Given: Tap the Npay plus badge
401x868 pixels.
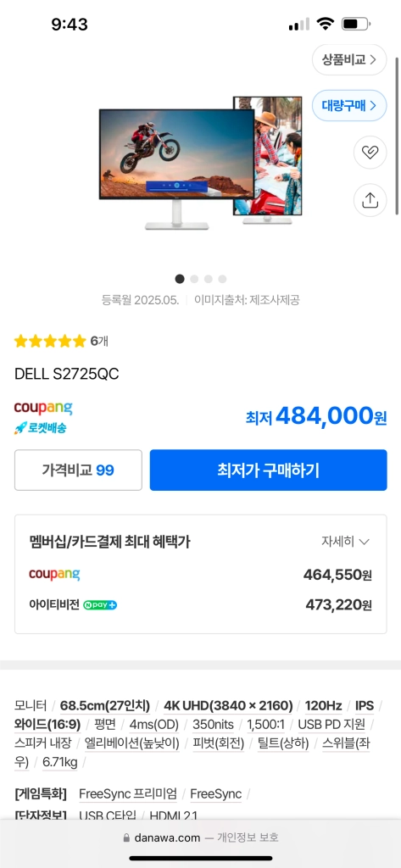Looking at the screenshot, I should point(100,605).
